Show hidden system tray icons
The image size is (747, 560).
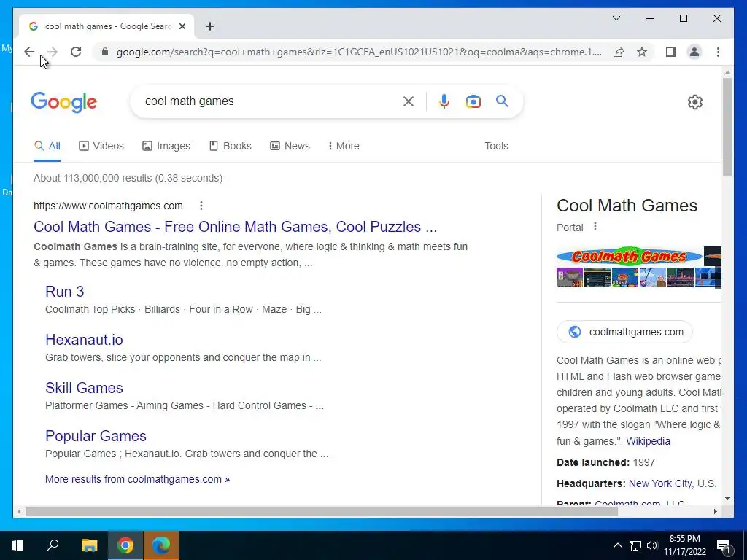pos(617,545)
